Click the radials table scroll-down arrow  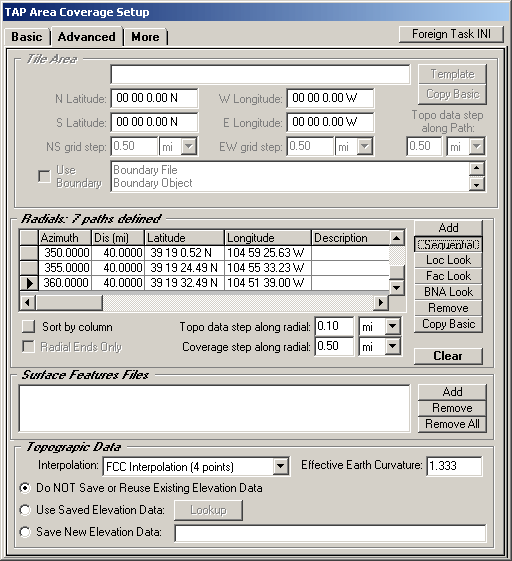pos(397,288)
